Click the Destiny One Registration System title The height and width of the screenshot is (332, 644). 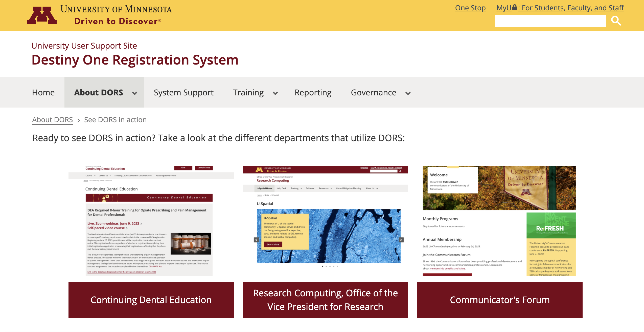click(135, 60)
